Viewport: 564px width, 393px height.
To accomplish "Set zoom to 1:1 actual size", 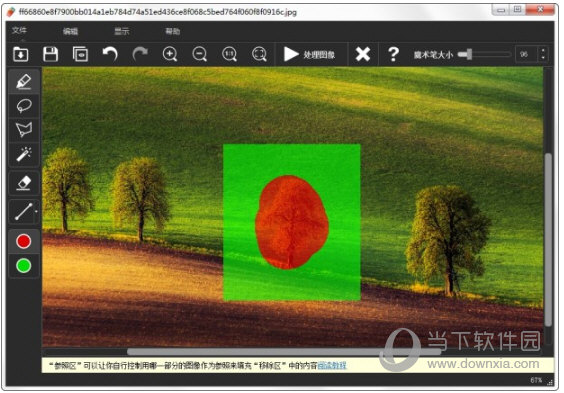I will point(229,55).
